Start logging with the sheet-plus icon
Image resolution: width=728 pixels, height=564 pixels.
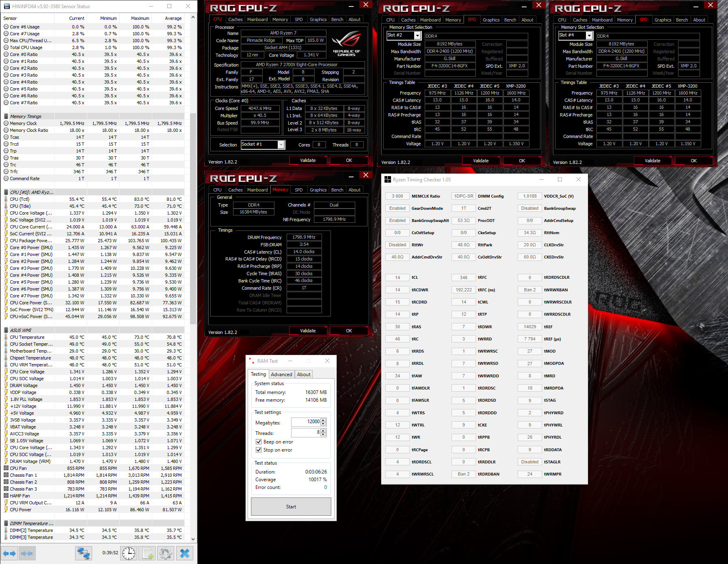point(147,553)
